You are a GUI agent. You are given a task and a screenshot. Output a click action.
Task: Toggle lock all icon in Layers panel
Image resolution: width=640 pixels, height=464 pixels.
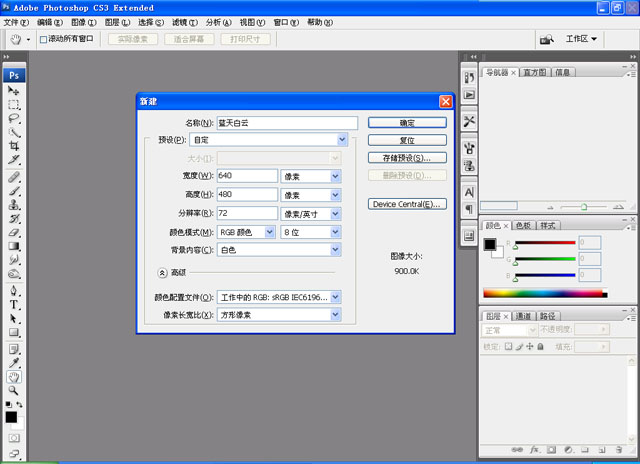tap(540, 346)
